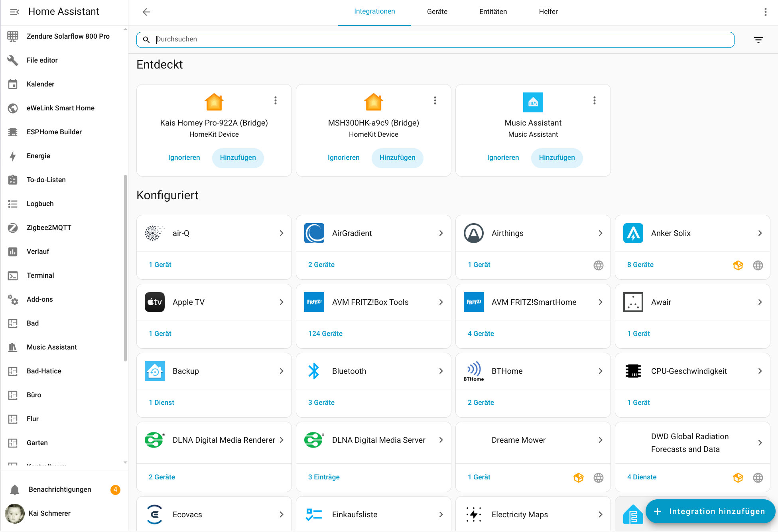
Task: Open options menu for discovered Music Assistant
Action: point(594,100)
